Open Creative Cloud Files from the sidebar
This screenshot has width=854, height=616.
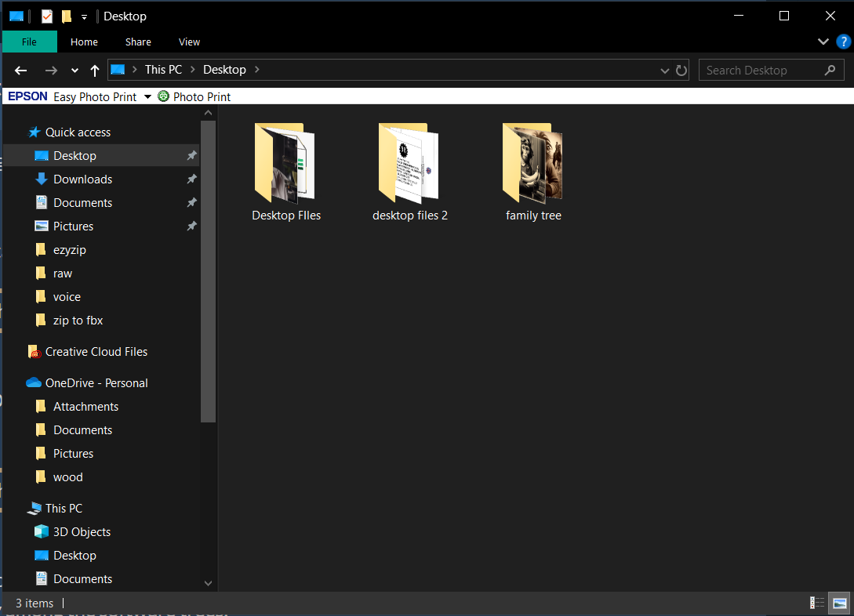(x=96, y=351)
